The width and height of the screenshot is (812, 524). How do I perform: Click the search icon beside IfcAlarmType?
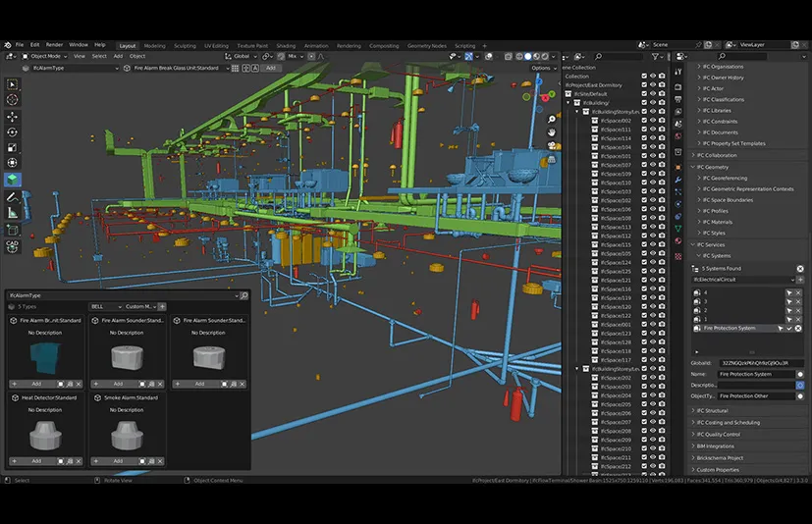point(244,295)
